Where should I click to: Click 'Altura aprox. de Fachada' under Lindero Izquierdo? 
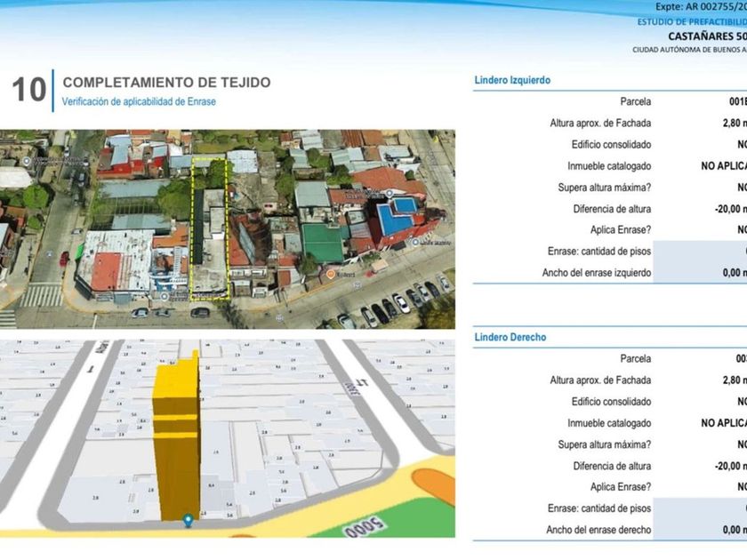600,124
